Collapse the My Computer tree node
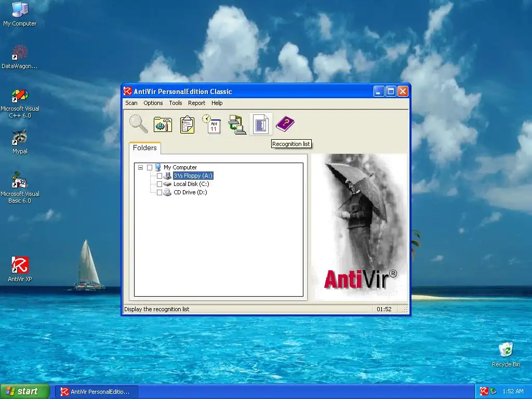The height and width of the screenshot is (399, 532). coord(140,167)
